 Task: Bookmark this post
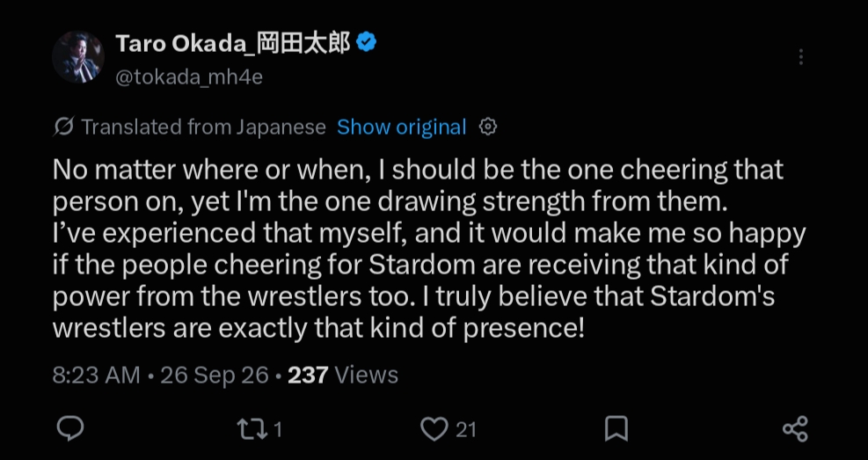point(616,429)
